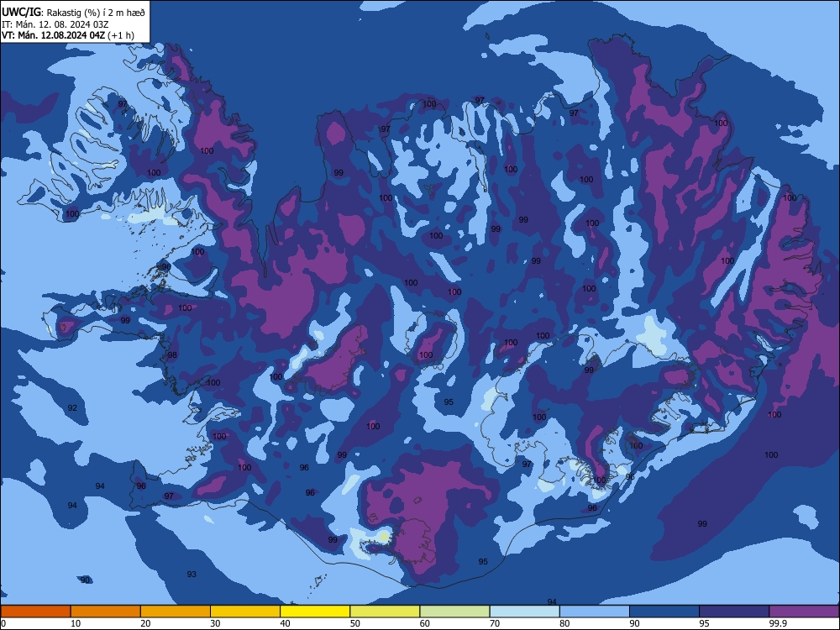This screenshot has height=630, width=840.
Task: Select the 10–20 orange legend swatch
Action: [106, 612]
